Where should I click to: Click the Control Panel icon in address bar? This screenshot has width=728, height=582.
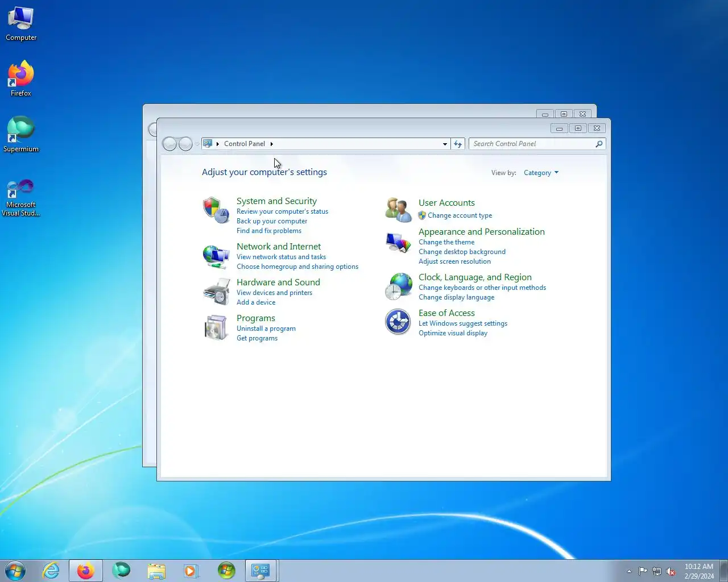[x=208, y=144]
